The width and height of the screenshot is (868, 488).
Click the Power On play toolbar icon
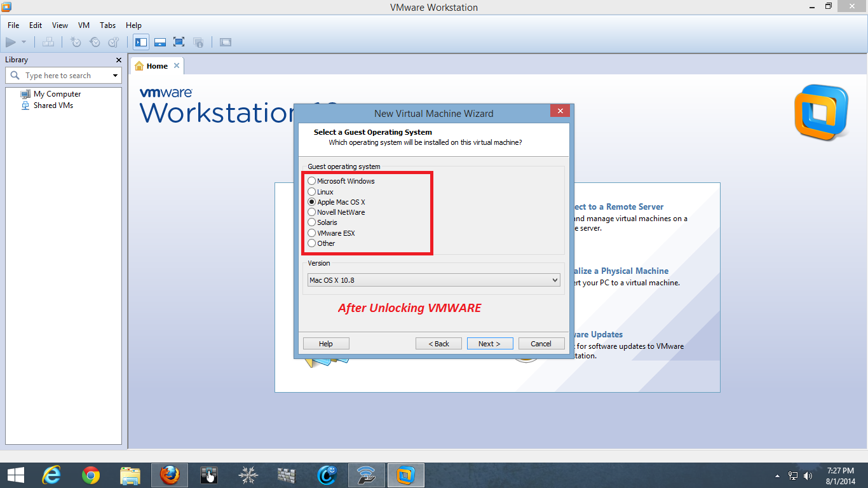11,42
